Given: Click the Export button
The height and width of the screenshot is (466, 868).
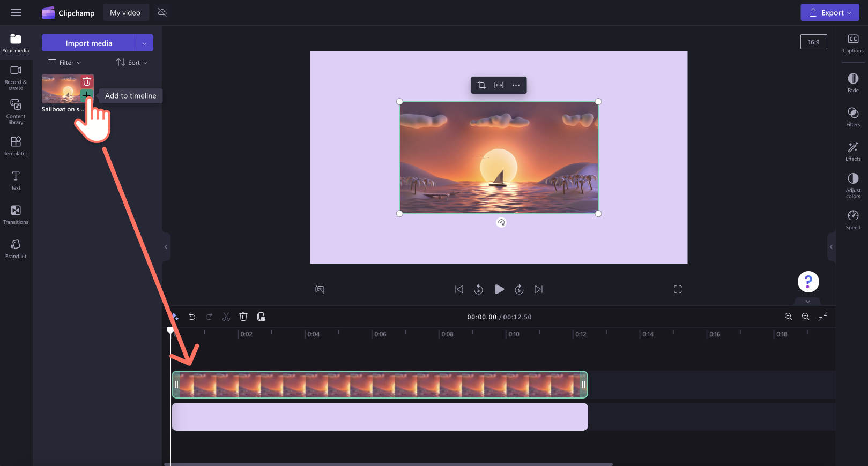Looking at the screenshot, I should [x=829, y=12].
